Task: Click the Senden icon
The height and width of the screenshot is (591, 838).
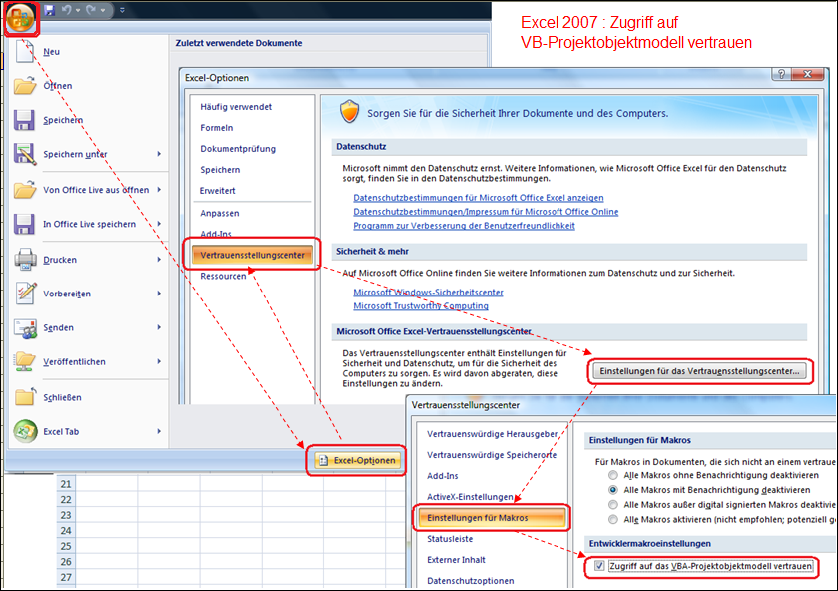Action: point(25,328)
